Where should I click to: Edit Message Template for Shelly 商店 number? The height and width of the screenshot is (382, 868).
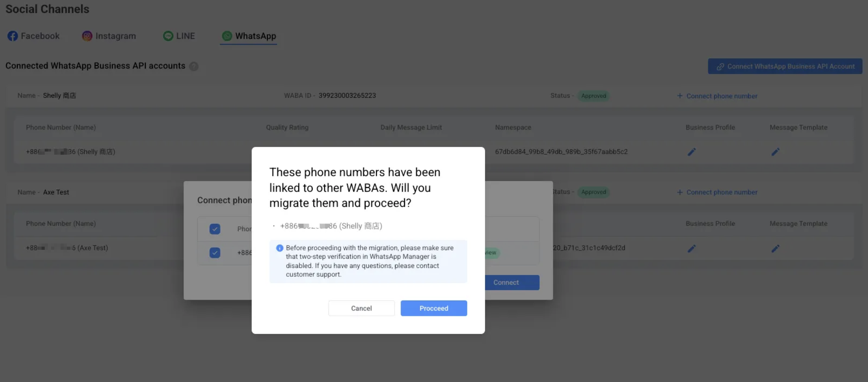pos(775,152)
